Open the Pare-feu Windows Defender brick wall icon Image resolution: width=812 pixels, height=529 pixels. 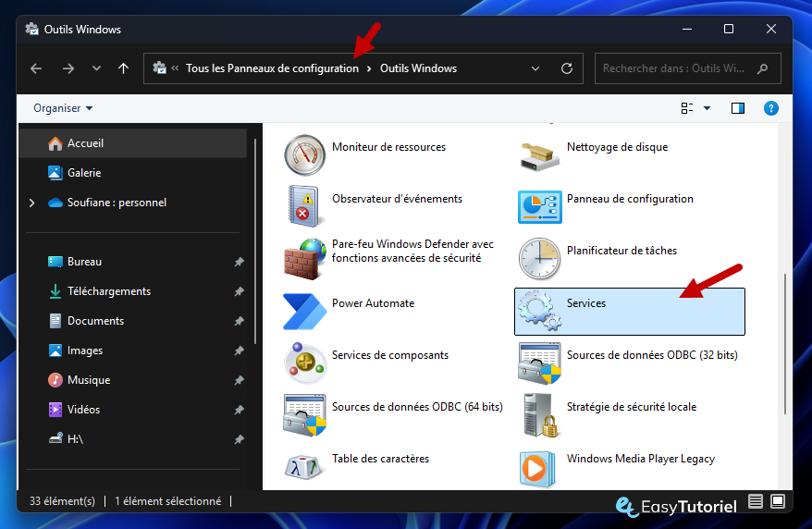pyautogui.click(x=304, y=259)
